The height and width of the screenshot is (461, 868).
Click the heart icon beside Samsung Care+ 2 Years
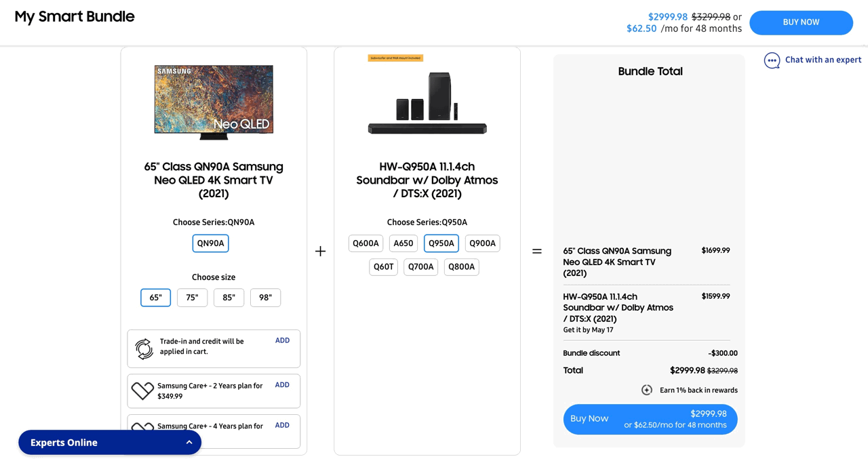(142, 390)
